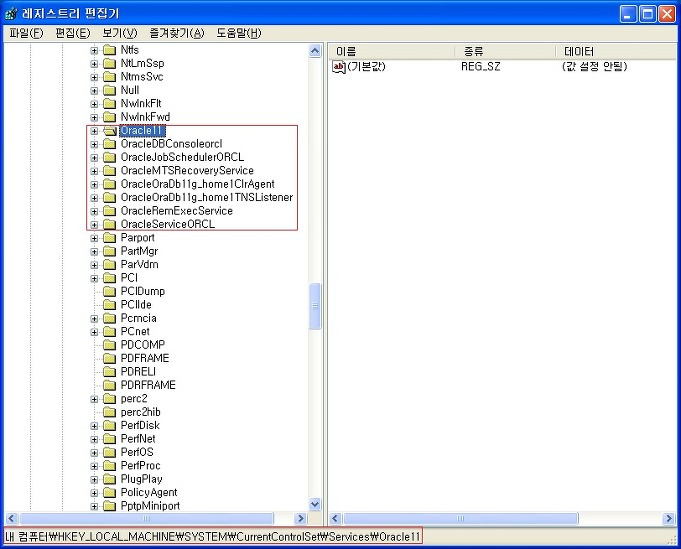The height and width of the screenshot is (549, 681).
Task: Open the 즐겨찾기(A) menu
Action: pos(176,33)
